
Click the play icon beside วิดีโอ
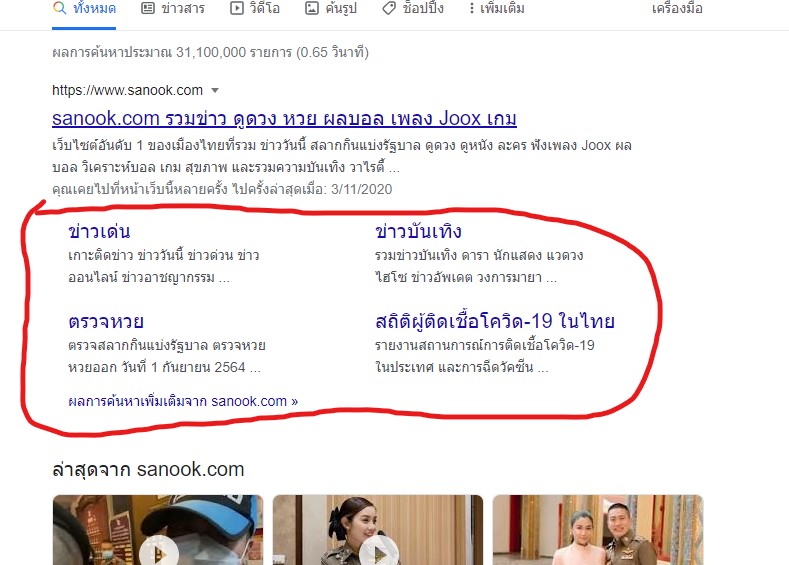pyautogui.click(x=236, y=9)
